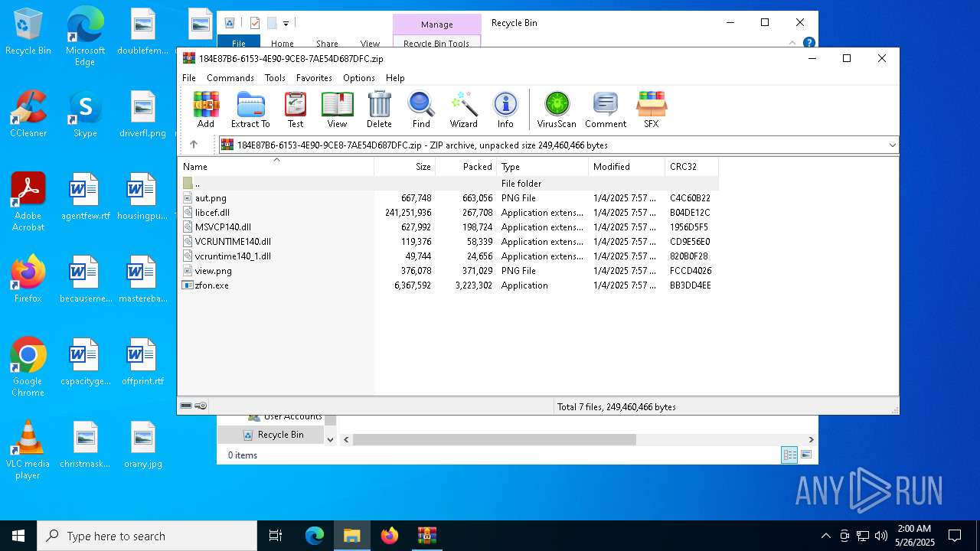Select the aut.png file
This screenshot has height=551, width=980.
pos(449,198)
